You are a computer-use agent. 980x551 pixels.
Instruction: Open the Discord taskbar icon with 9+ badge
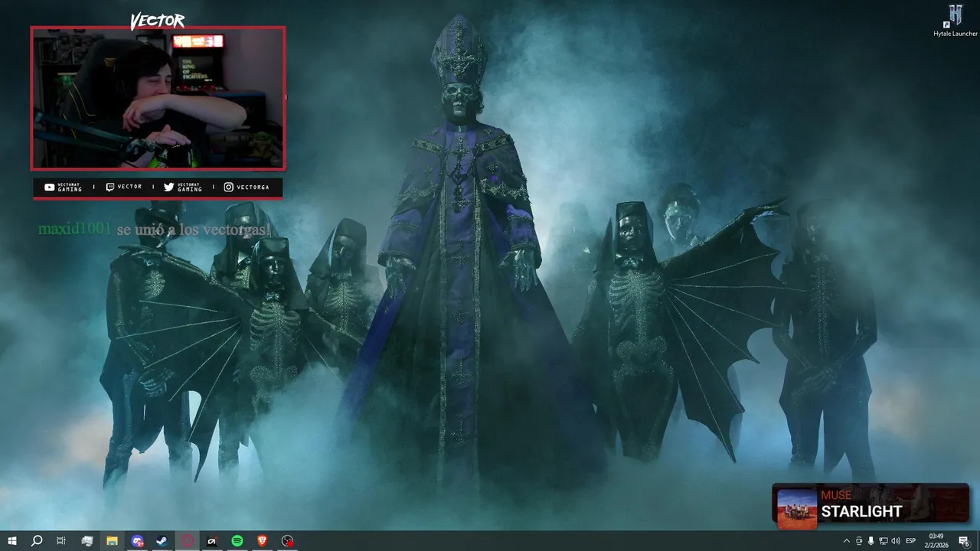[x=137, y=541]
